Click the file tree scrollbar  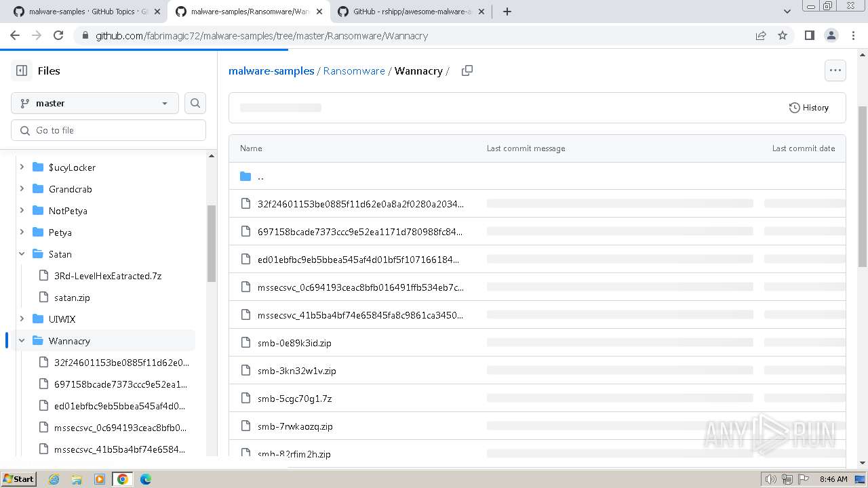tap(212, 244)
